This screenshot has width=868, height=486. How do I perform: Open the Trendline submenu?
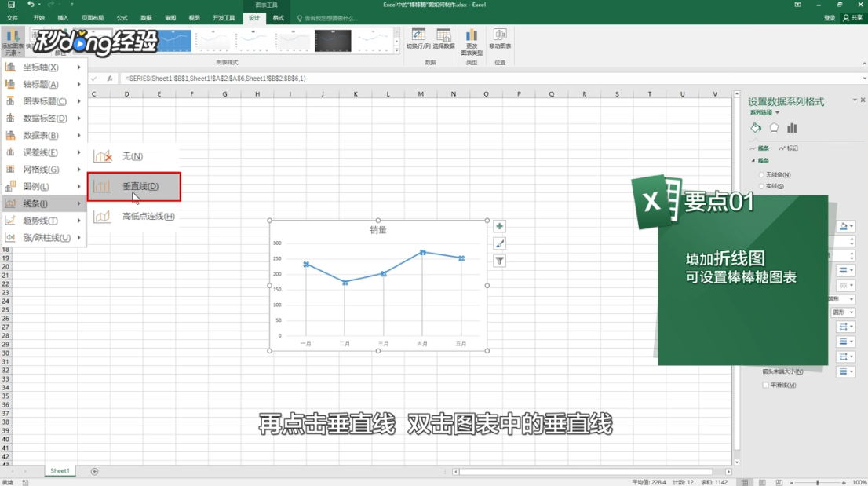coord(44,221)
